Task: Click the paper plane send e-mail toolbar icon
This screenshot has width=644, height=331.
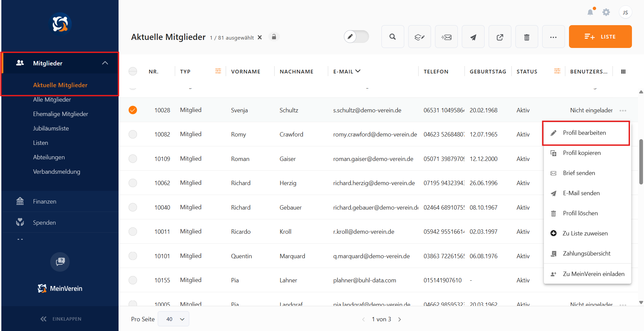Action: [473, 37]
